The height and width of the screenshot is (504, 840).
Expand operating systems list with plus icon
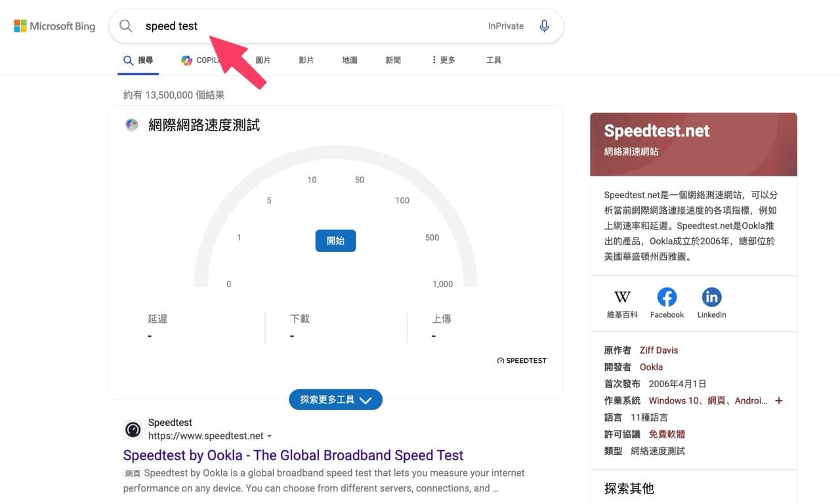pyautogui.click(x=779, y=400)
